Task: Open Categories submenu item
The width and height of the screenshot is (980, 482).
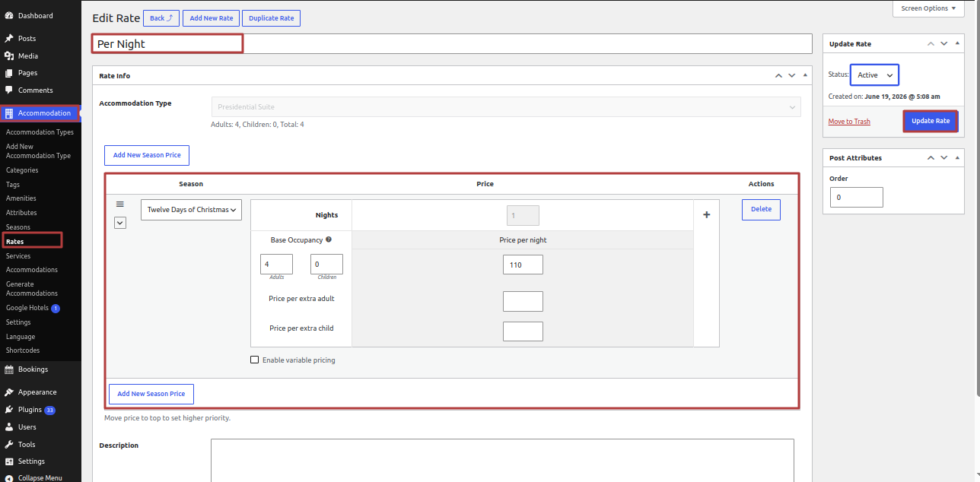Action: click(x=22, y=170)
